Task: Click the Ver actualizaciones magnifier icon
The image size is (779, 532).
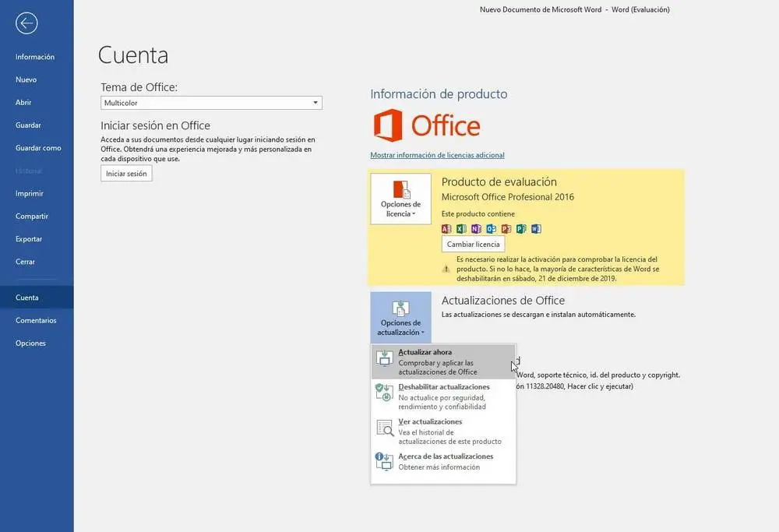Action: point(385,427)
